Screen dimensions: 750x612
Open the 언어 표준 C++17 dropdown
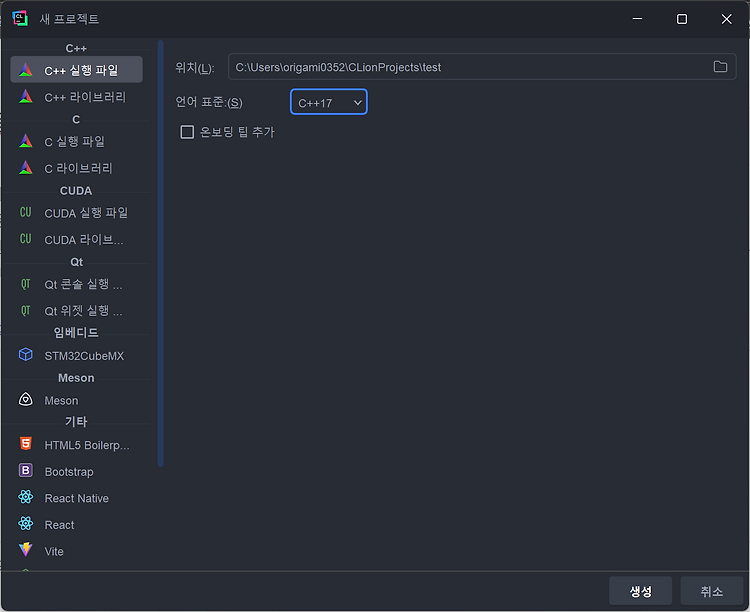coord(329,102)
